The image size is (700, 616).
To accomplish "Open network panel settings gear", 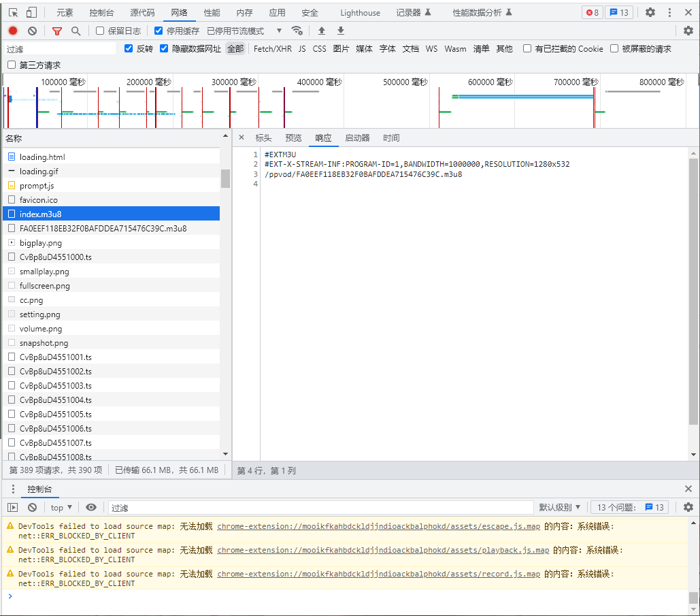I will tap(688, 31).
